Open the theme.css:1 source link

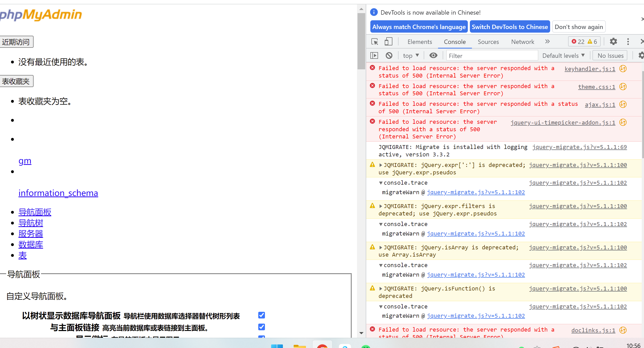pos(596,87)
